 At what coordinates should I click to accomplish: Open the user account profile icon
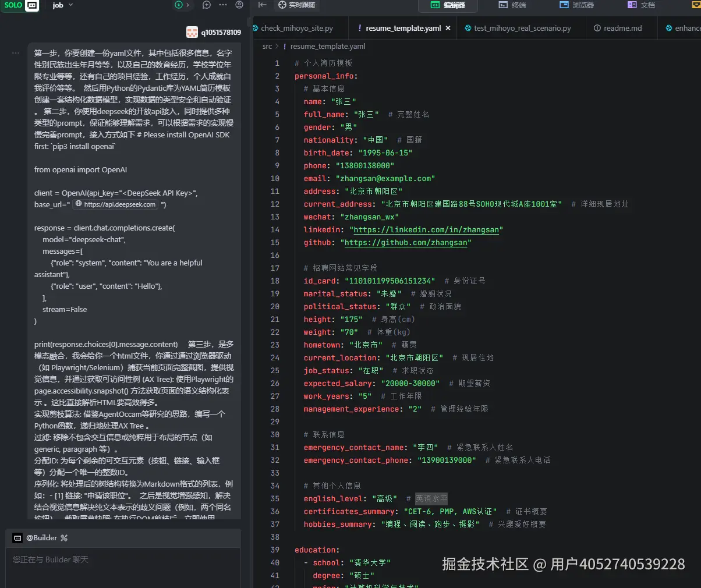click(x=239, y=5)
